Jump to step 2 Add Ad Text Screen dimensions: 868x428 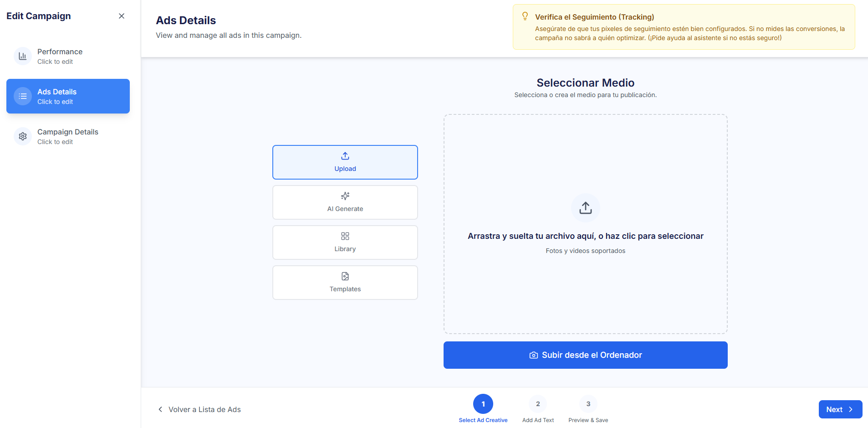point(538,404)
